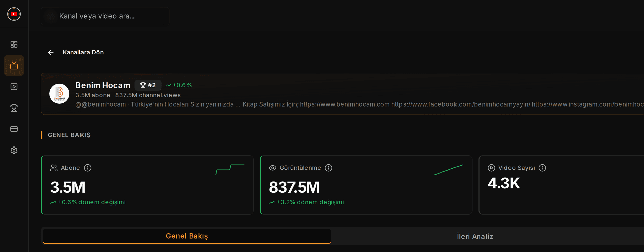The image size is (644, 252).
Task: Click '+0.6% dönem değişimi' text
Action: pyautogui.click(x=92, y=202)
